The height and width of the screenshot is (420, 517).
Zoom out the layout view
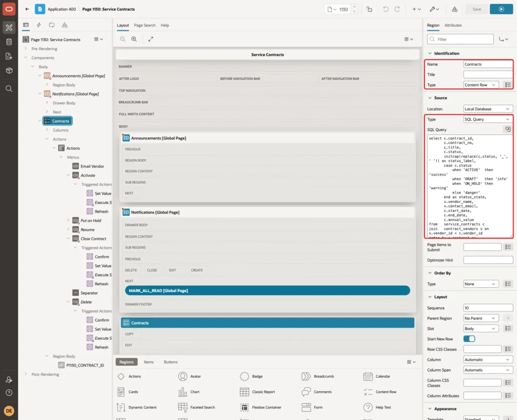coord(123,39)
